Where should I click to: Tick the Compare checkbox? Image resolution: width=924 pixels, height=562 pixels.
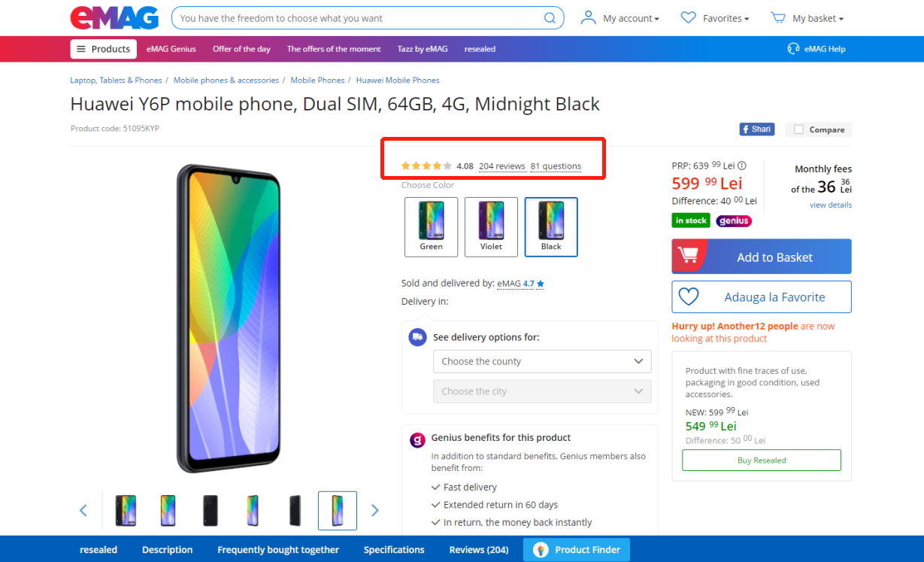click(x=798, y=129)
